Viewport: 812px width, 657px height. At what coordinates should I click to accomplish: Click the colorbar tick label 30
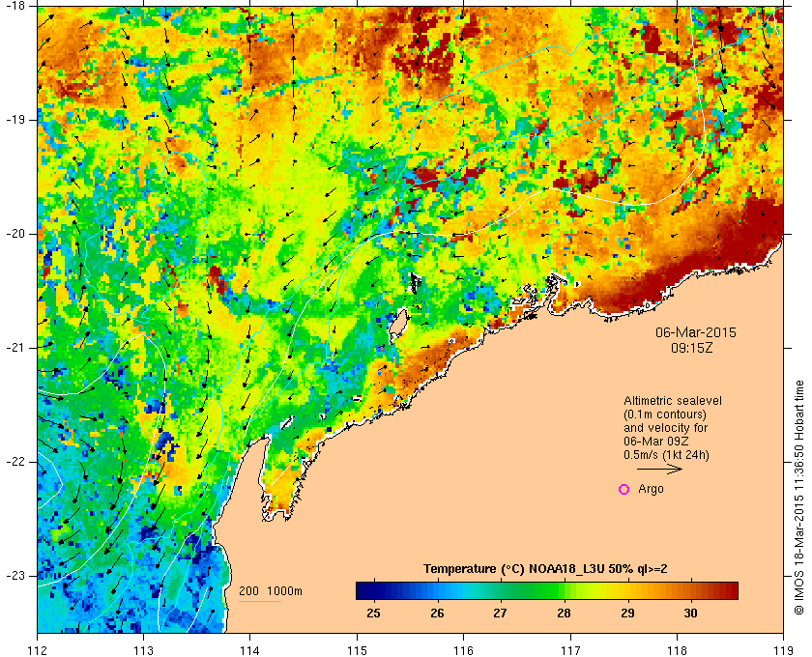690,613
